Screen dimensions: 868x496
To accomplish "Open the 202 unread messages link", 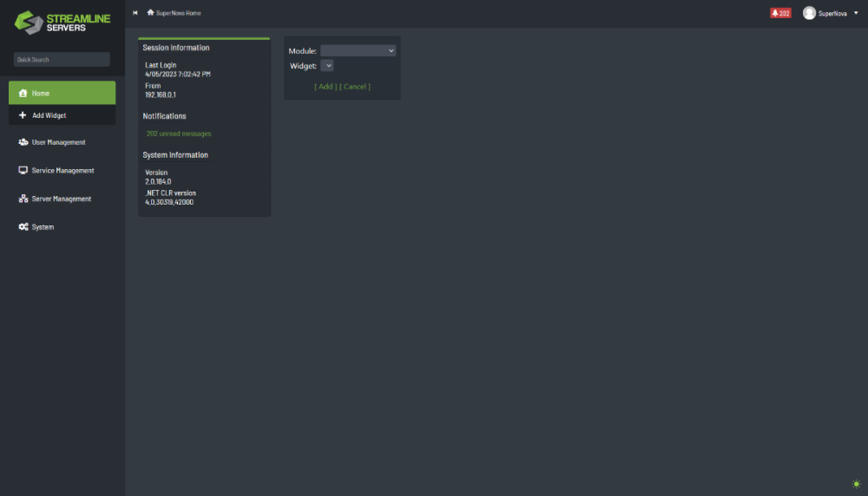I will tap(179, 134).
